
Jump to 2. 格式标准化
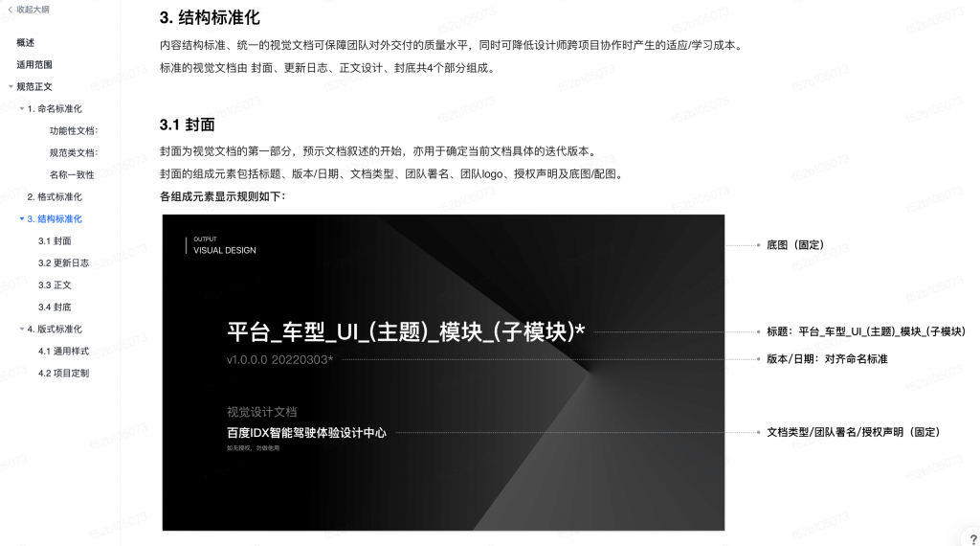[x=55, y=196]
